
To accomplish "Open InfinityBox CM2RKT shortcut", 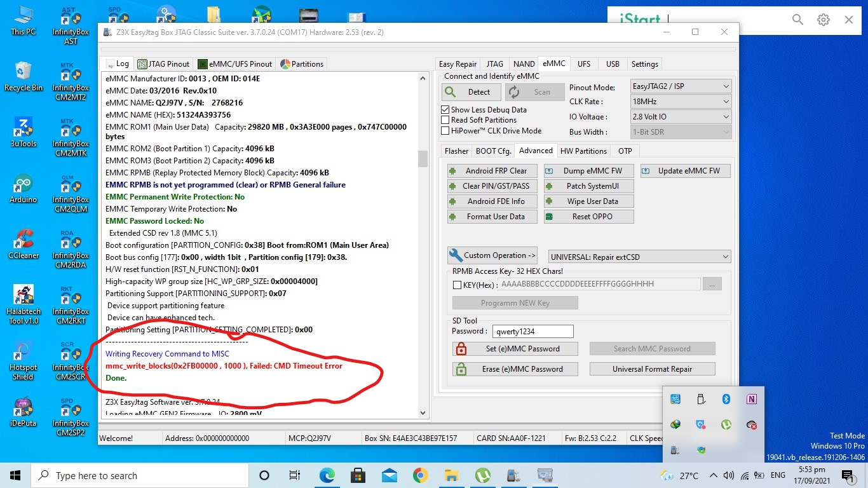I will coord(71,305).
